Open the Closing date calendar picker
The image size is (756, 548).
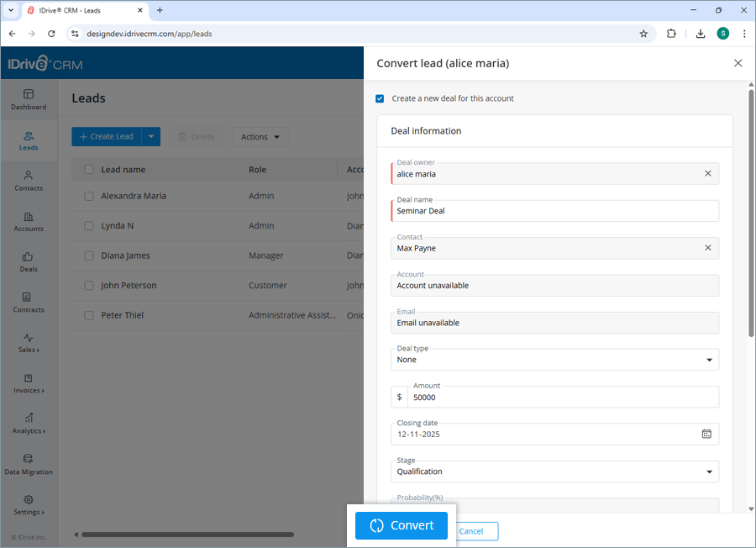(706, 434)
